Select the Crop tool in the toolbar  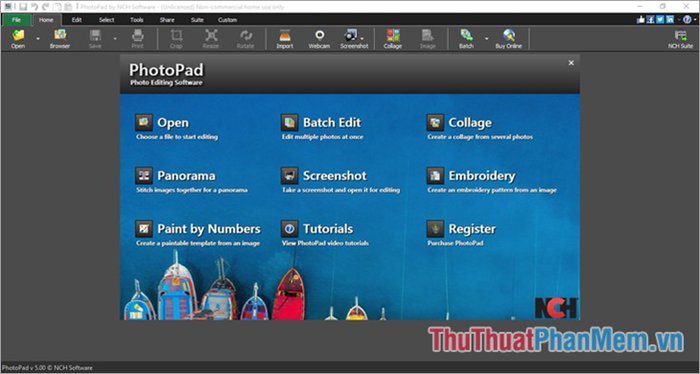176,38
